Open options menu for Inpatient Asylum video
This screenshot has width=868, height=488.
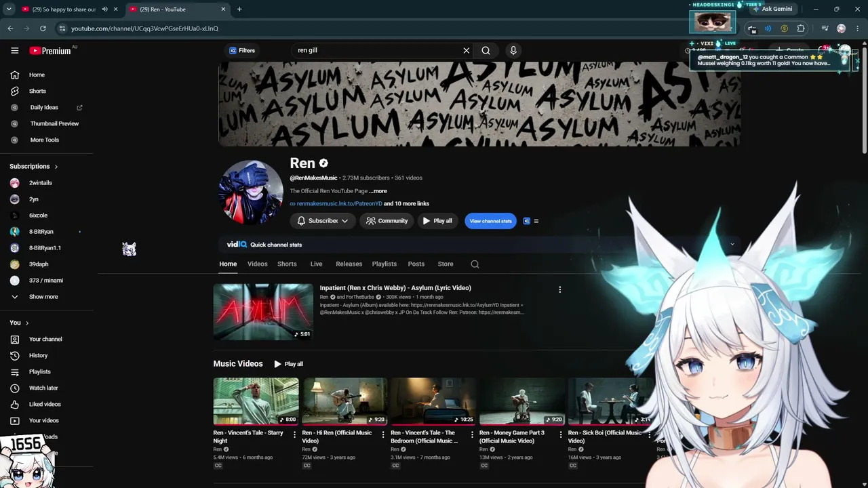click(559, 289)
